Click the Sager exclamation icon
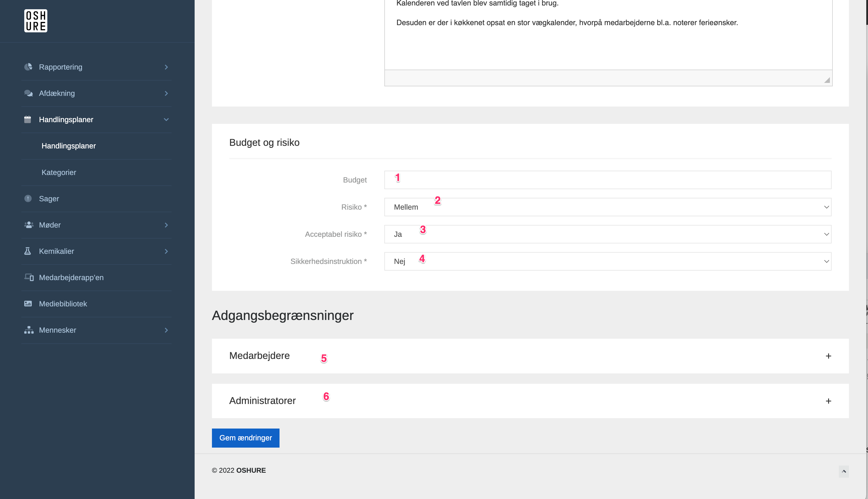 (28, 198)
